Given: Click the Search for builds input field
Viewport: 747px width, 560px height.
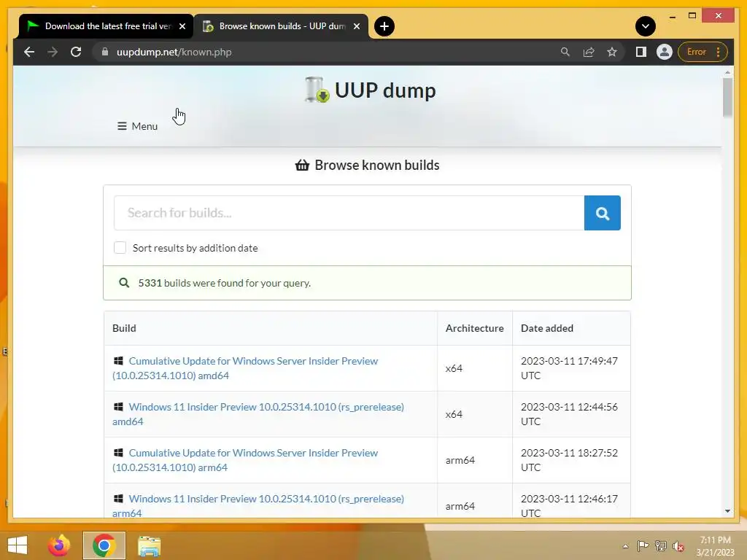Looking at the screenshot, I should (x=349, y=213).
